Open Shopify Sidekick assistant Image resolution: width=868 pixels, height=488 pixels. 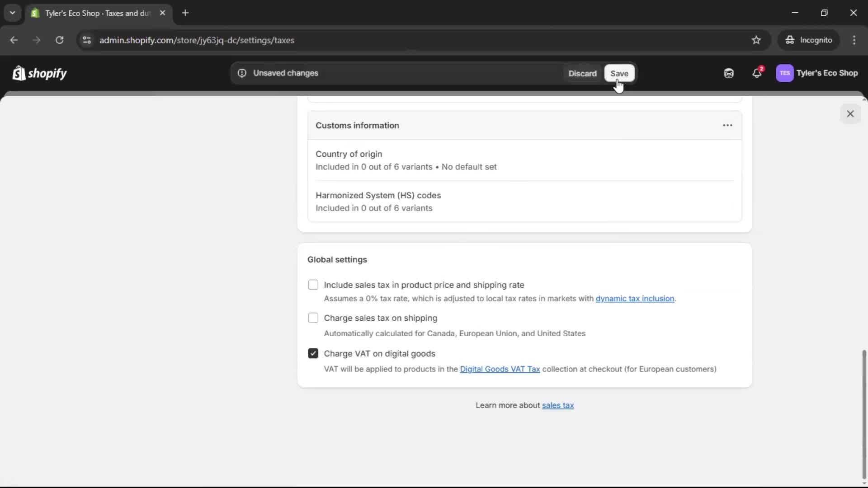728,73
